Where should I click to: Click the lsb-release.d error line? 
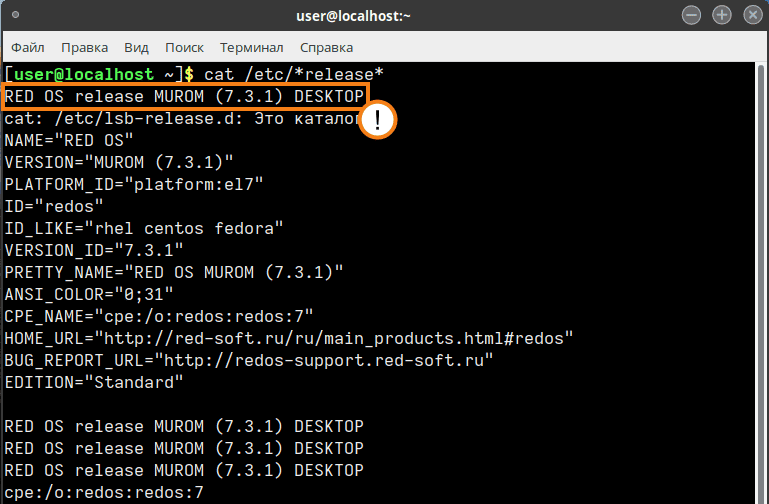point(181,119)
